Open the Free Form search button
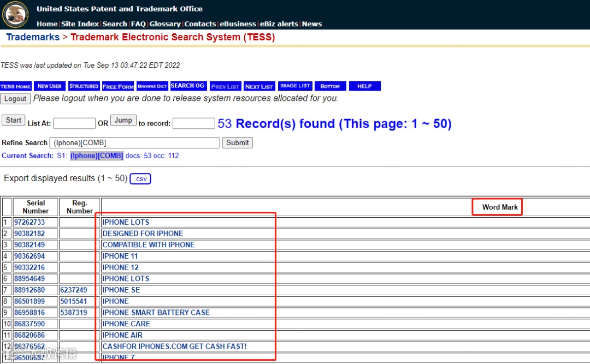 pos(118,86)
